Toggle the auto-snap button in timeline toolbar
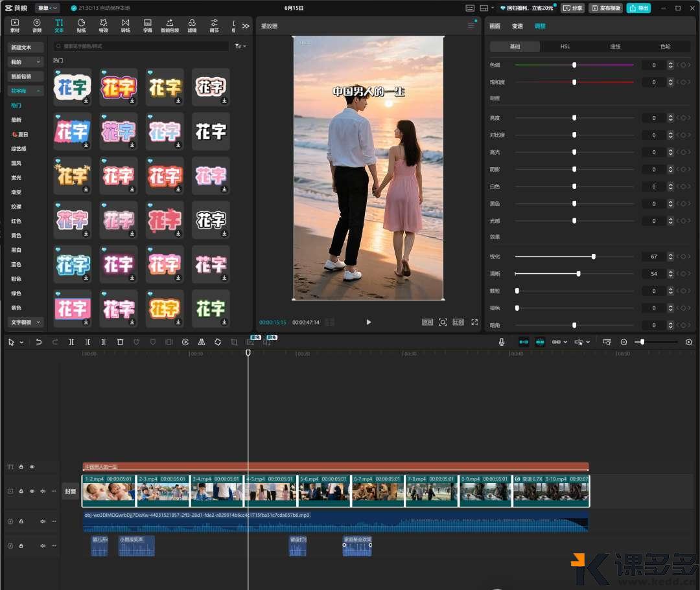700x590 pixels. pos(540,342)
